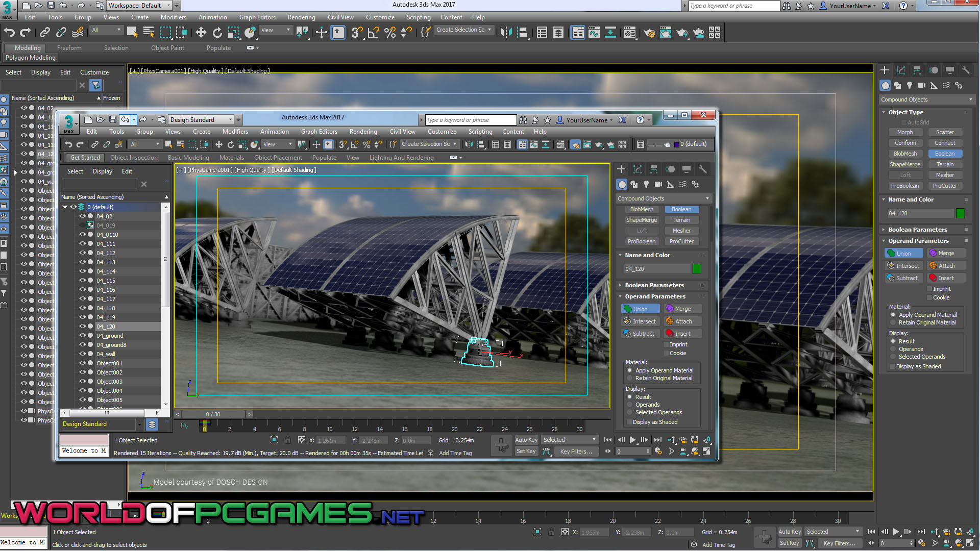
Task: Open the Favorites star icon in inner title bar
Action: click(547, 120)
